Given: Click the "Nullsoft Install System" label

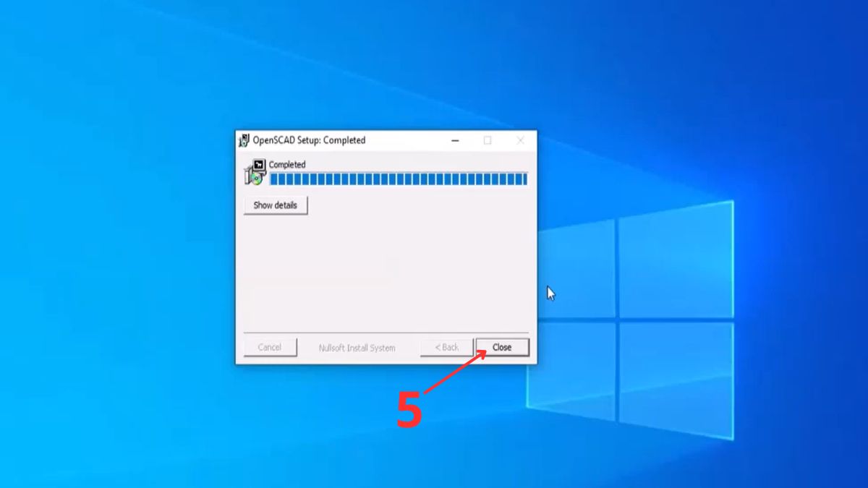Looking at the screenshot, I should tap(357, 348).
